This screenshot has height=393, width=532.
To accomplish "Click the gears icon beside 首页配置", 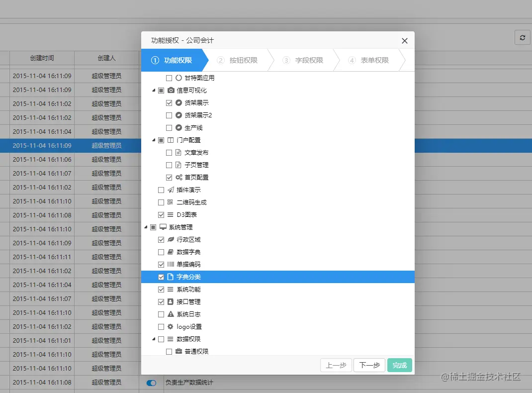I will click(179, 177).
